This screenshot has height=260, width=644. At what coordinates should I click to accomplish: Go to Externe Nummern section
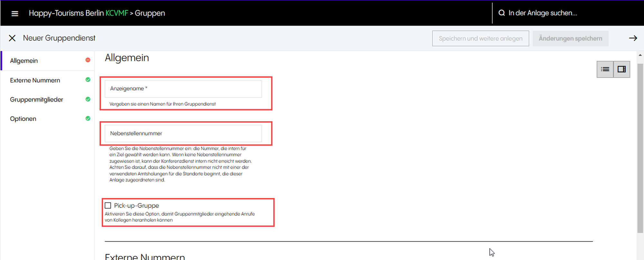[x=35, y=80]
